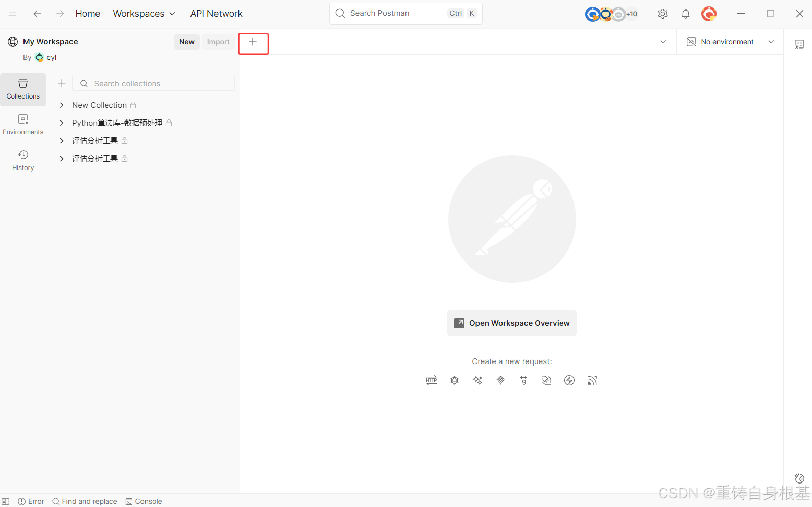Show the +10 collaborators list
This screenshot has width=812, height=507.
coord(632,14)
